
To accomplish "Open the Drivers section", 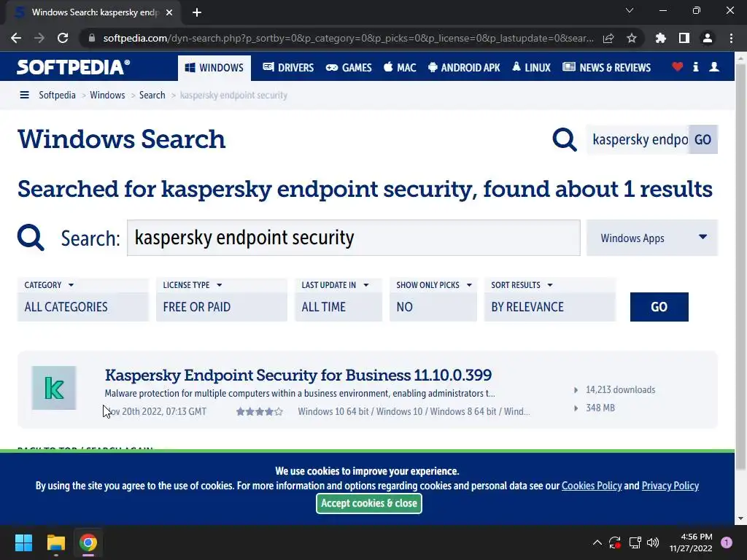I will click(288, 68).
